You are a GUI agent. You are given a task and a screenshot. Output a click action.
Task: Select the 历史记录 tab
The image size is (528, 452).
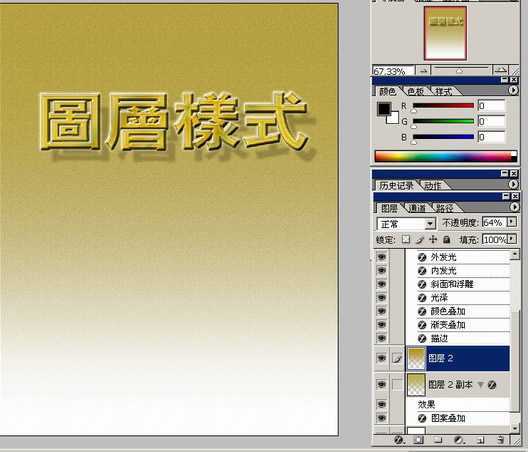click(x=396, y=185)
